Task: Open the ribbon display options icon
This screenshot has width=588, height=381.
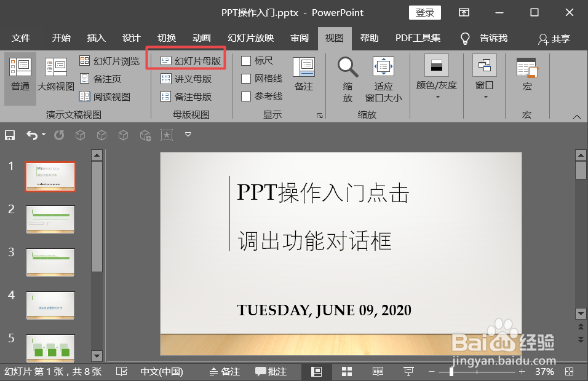Action: click(x=464, y=12)
